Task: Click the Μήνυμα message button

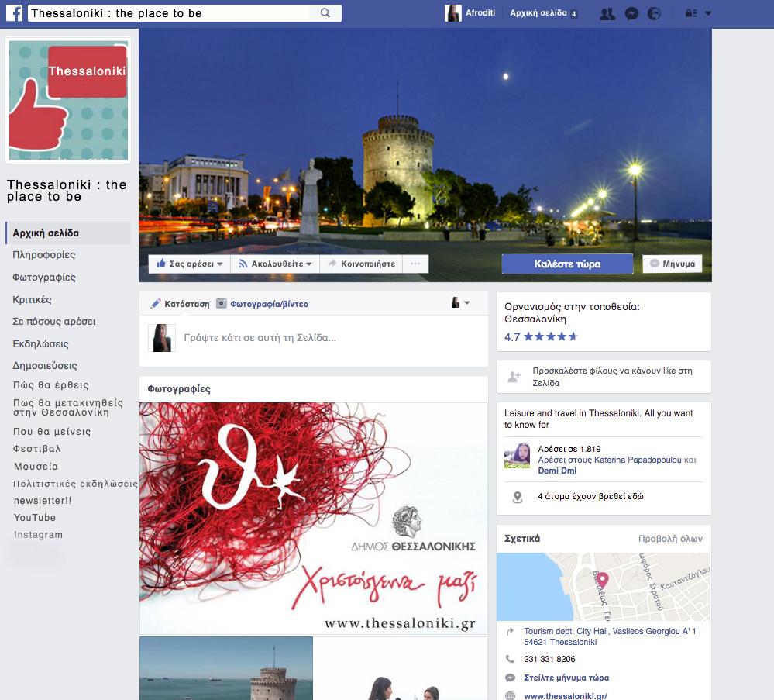Action: (x=673, y=264)
